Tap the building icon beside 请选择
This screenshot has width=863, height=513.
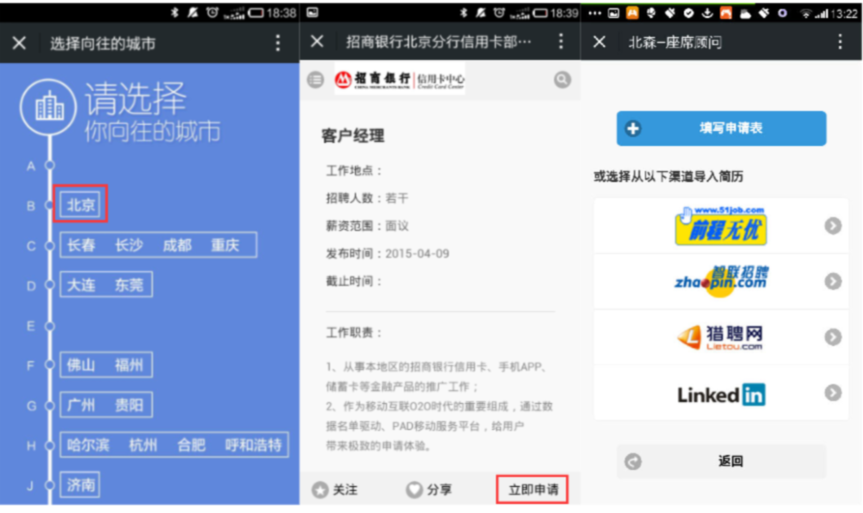(48, 107)
